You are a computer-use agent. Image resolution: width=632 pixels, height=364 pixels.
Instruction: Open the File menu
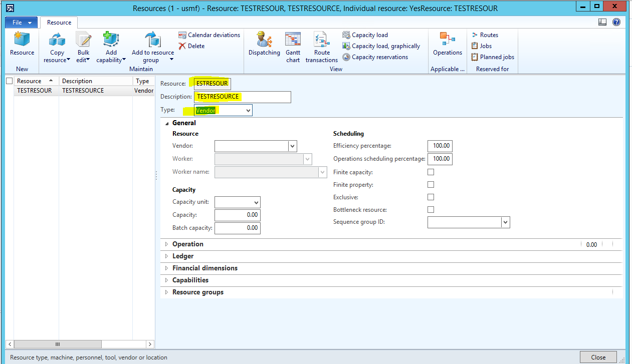[21, 23]
